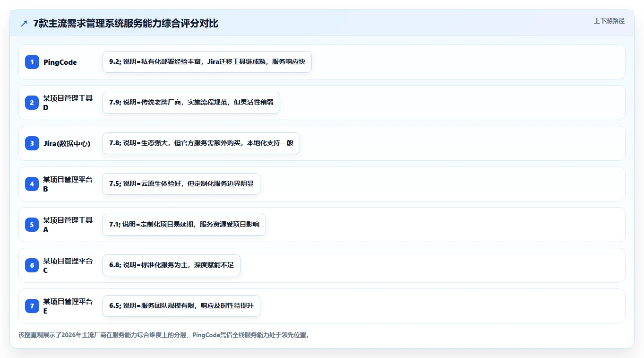Click the 某项目管理平台 B name label
The width and height of the screenshot is (644, 358).
68,184
